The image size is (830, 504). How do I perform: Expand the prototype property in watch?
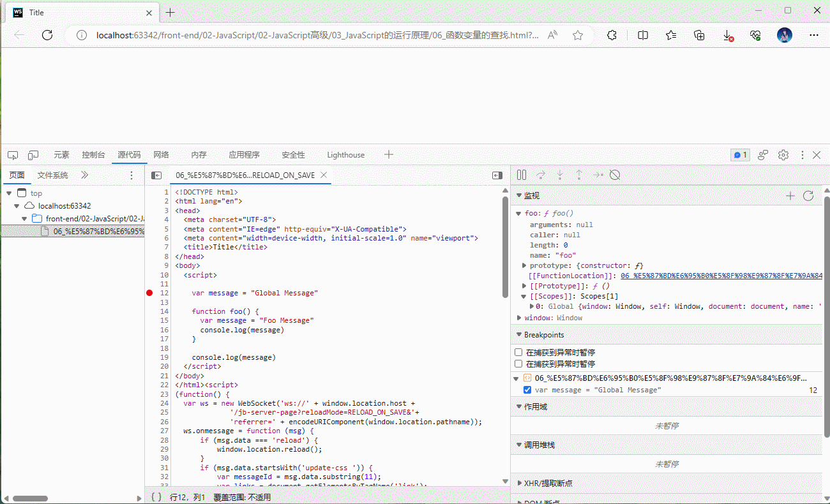point(524,265)
